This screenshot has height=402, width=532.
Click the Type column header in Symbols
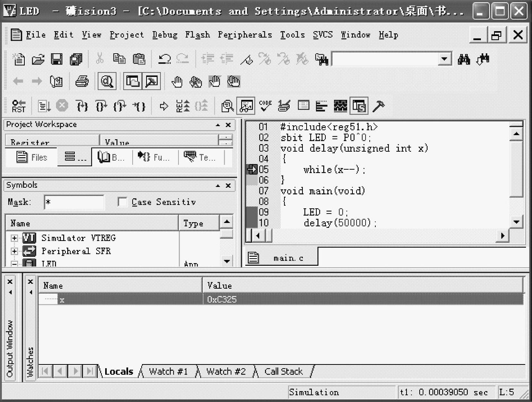[199, 223]
